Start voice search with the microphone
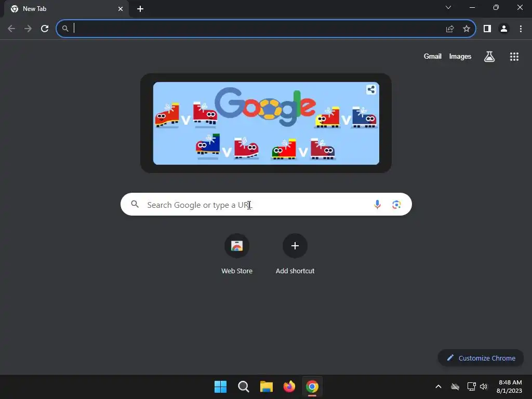The height and width of the screenshot is (399, 532). pos(377,204)
